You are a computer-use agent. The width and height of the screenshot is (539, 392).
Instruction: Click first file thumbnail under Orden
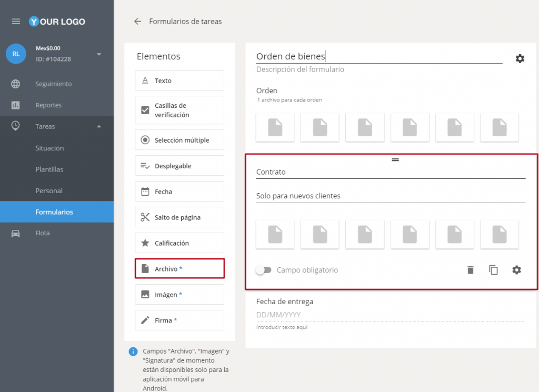click(x=275, y=127)
